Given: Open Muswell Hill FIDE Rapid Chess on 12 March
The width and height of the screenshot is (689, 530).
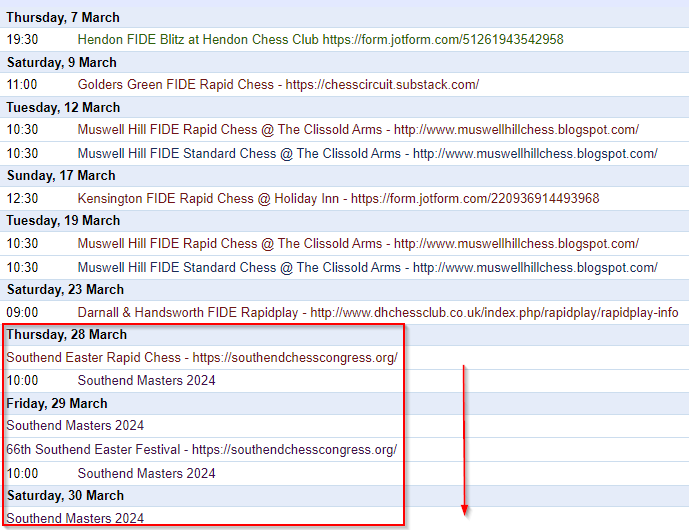Looking at the screenshot, I should [x=358, y=130].
